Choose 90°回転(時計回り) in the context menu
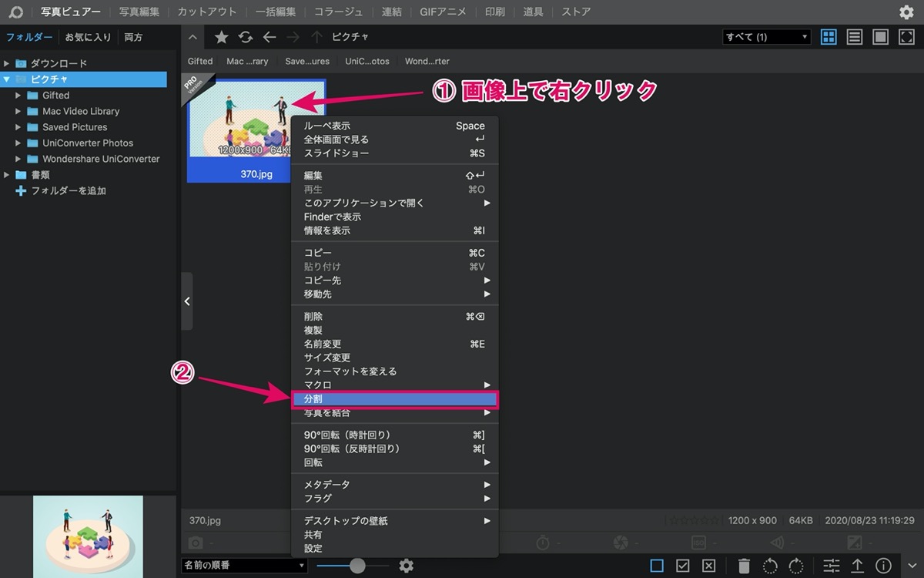Screen dimensions: 924x578 [x=395, y=435]
